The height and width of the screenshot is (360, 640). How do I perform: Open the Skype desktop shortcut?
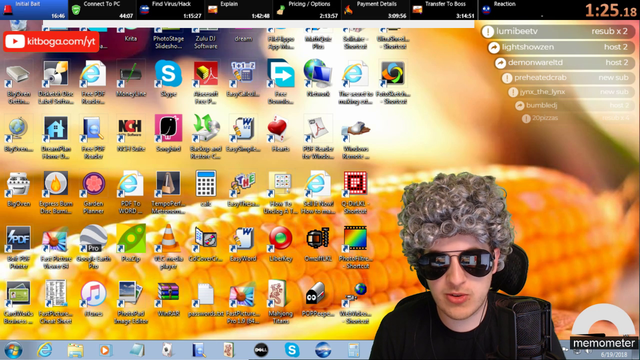coord(168,78)
